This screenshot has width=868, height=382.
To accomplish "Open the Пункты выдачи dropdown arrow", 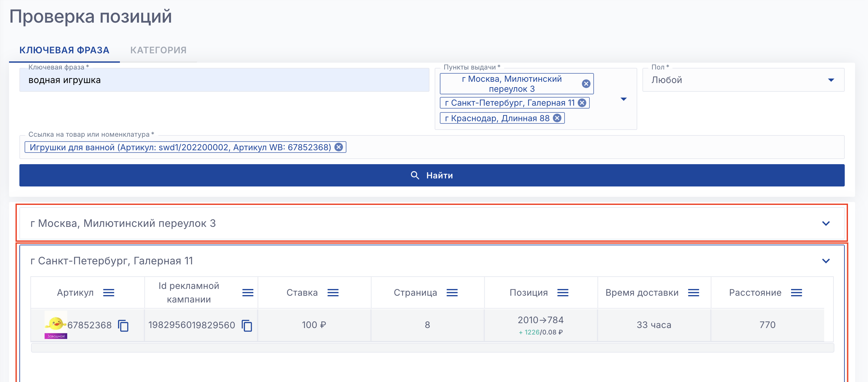I will (x=624, y=99).
